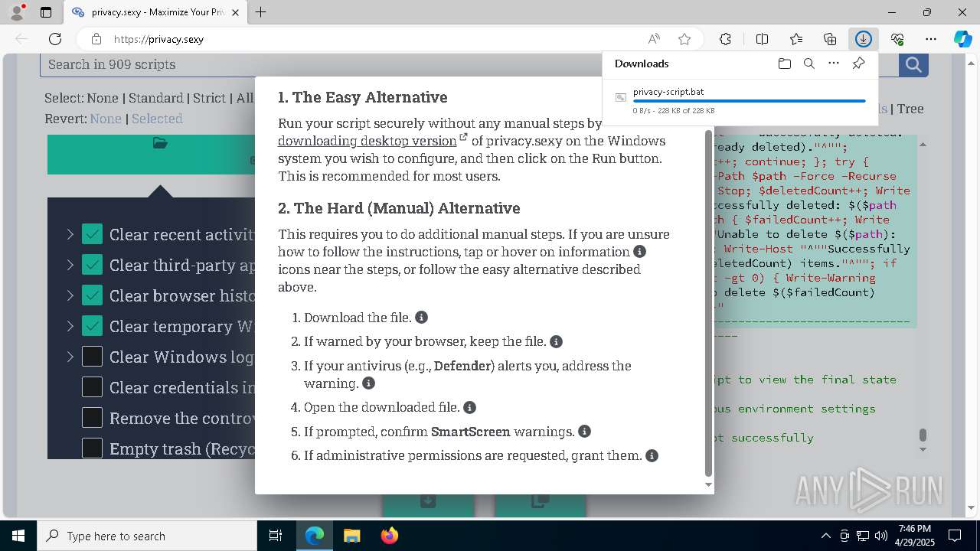
Task: Open more options in Downloads panel
Action: click(x=834, y=64)
